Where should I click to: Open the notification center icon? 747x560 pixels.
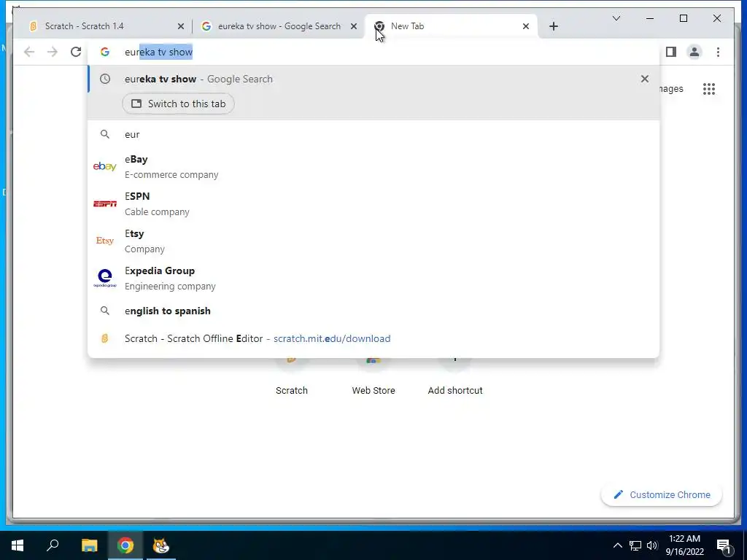tap(724, 546)
